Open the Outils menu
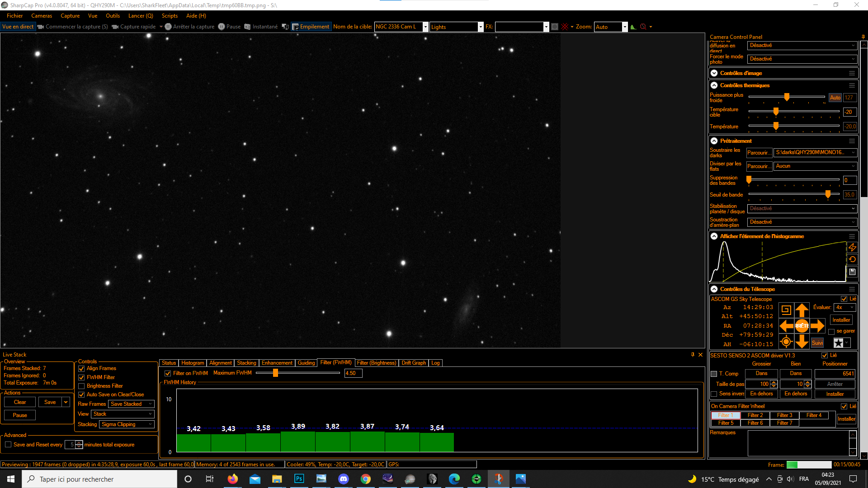 point(113,16)
